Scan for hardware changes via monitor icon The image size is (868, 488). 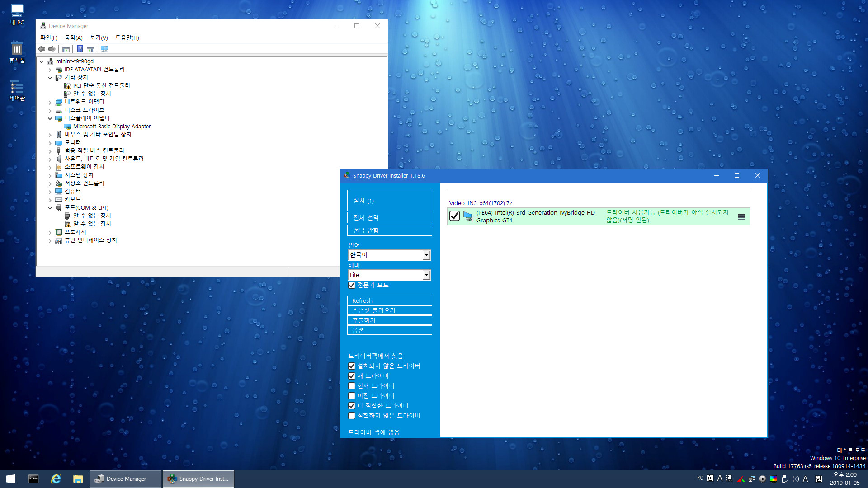(104, 49)
